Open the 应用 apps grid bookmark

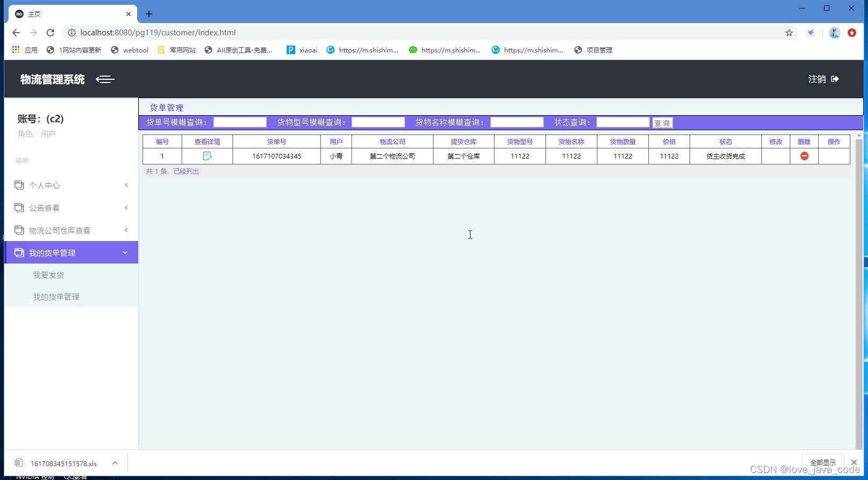[x=25, y=50]
